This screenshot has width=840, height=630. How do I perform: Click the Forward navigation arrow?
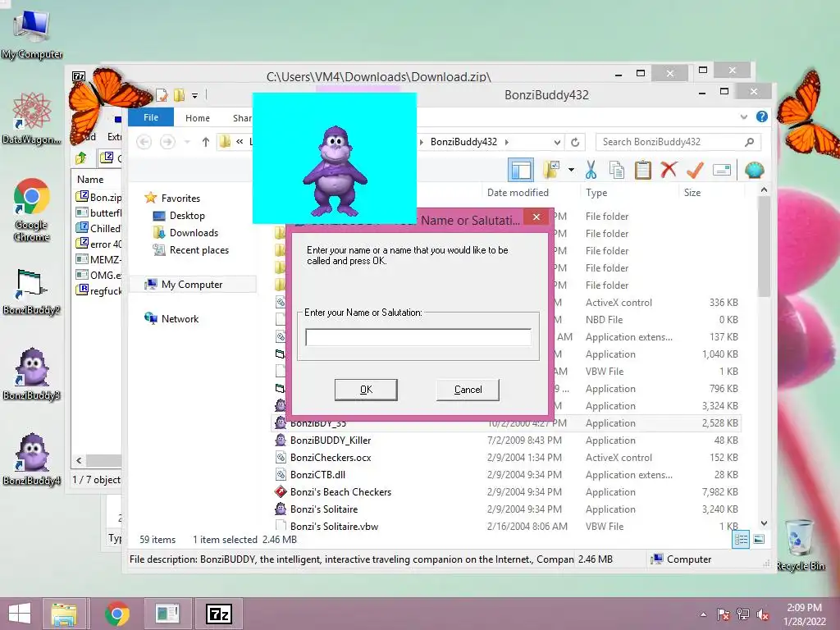[x=167, y=142]
